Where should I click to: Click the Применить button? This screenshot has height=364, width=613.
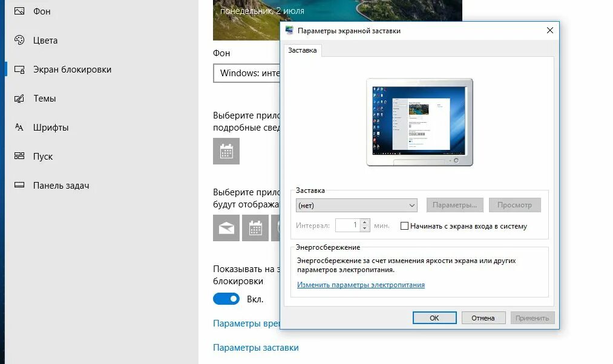click(x=532, y=318)
